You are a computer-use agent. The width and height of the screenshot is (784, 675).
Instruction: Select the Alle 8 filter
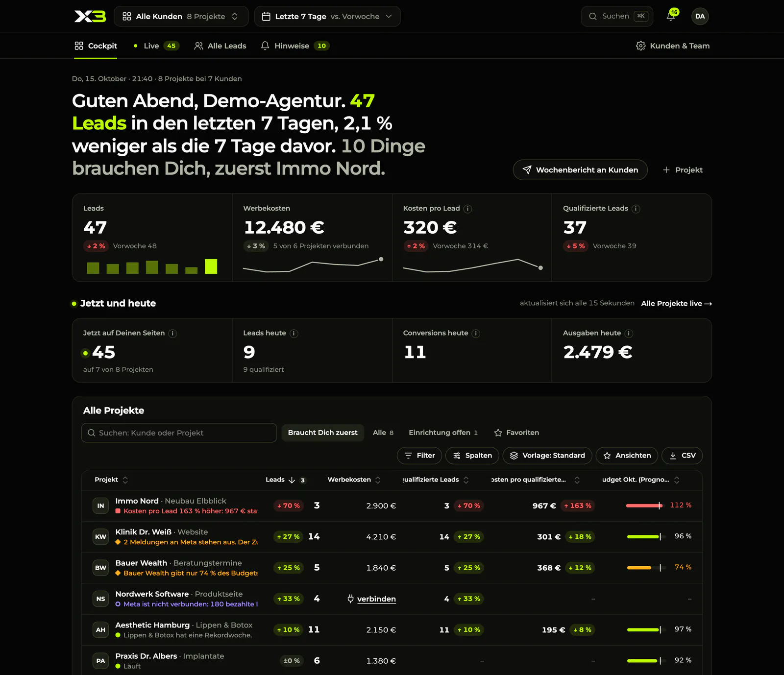383,433
